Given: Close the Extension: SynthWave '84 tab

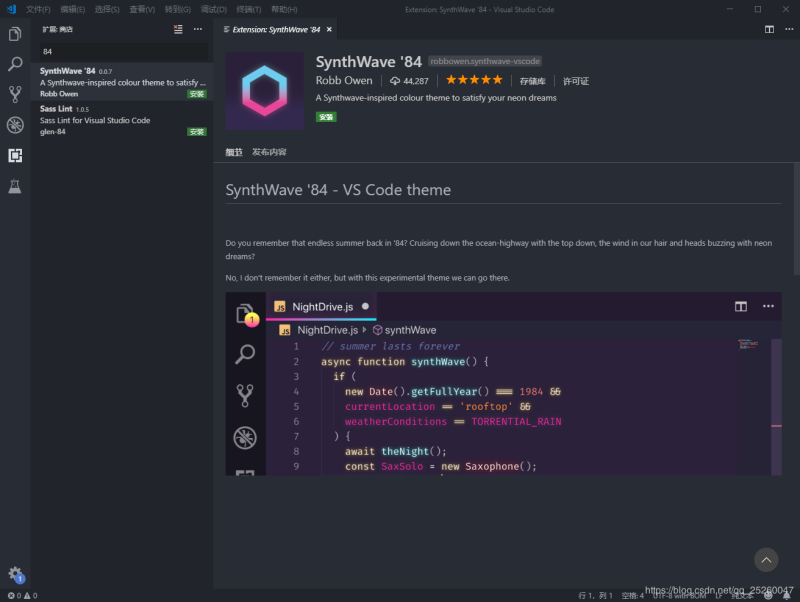Looking at the screenshot, I should pyautogui.click(x=329, y=30).
